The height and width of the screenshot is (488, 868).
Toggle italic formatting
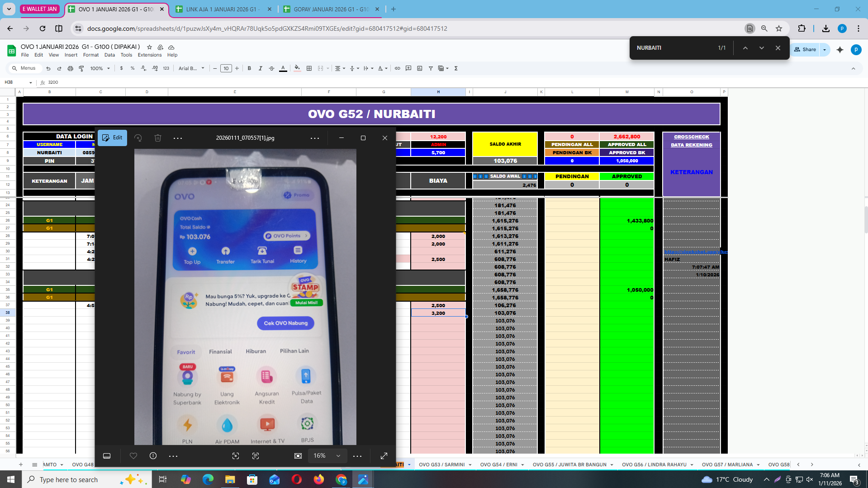coord(261,68)
